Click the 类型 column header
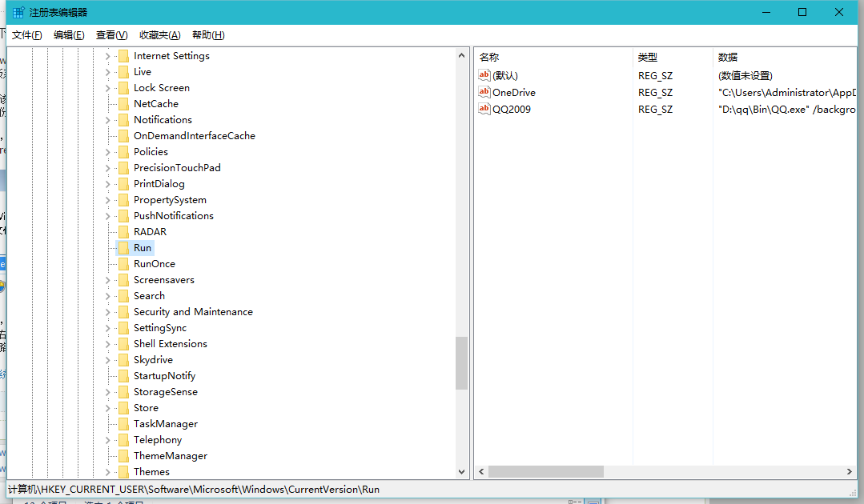The width and height of the screenshot is (864, 504). [649, 56]
